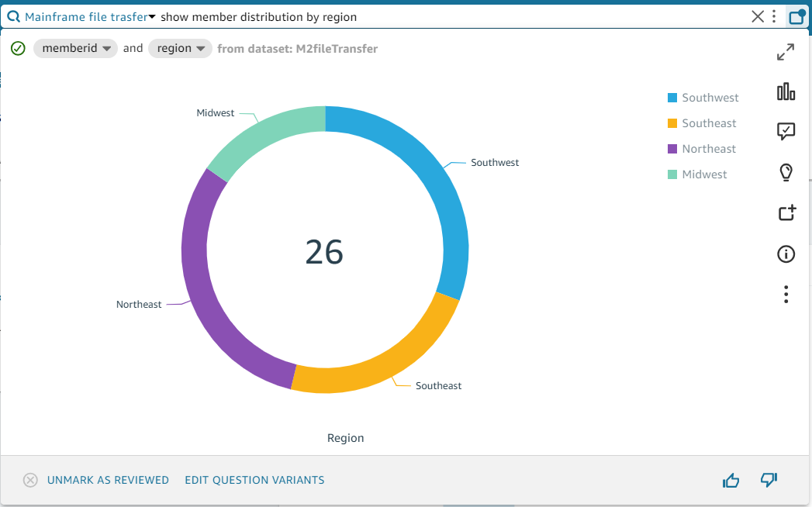Click the thumbs down icon
The height and width of the screenshot is (507, 812).
tap(769, 480)
